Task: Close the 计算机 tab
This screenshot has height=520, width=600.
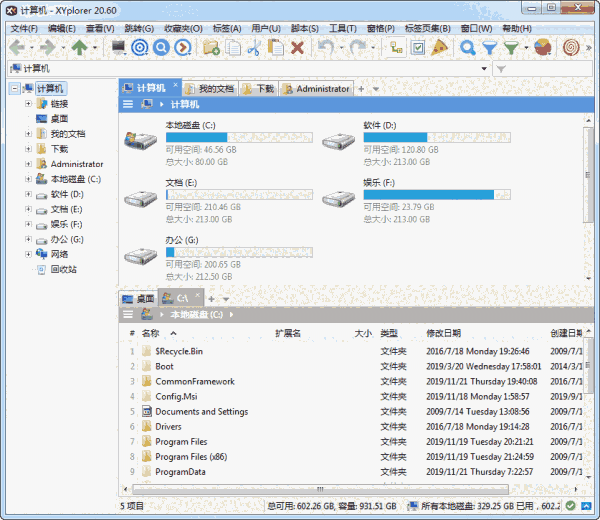Action: pos(175,85)
